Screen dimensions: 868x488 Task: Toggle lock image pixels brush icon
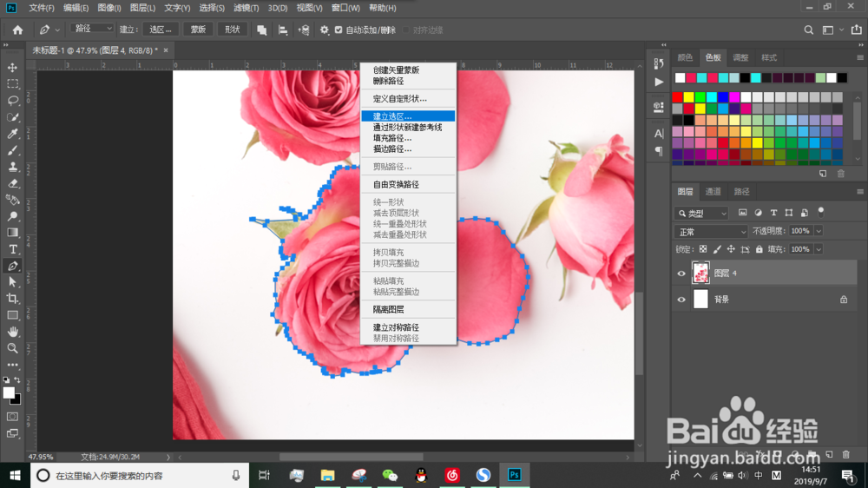click(x=717, y=249)
